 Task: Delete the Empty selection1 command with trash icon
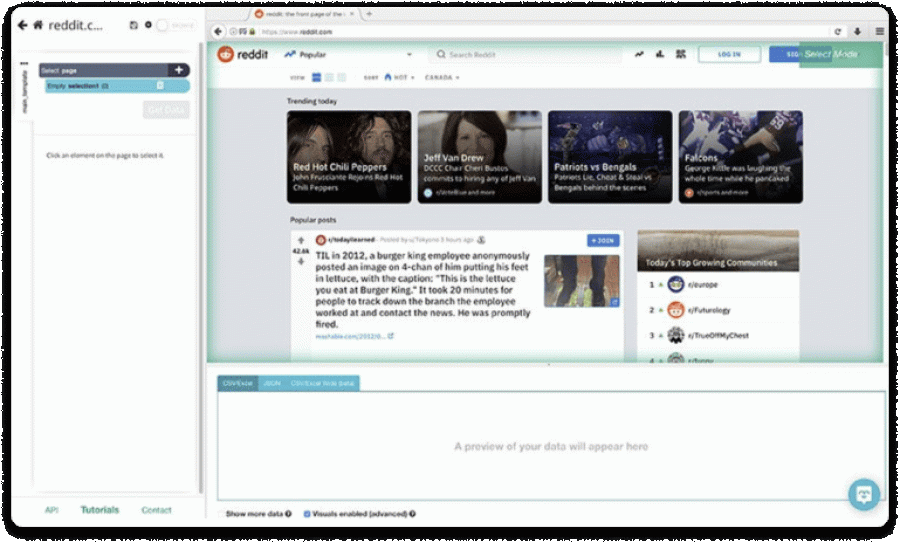click(x=160, y=86)
